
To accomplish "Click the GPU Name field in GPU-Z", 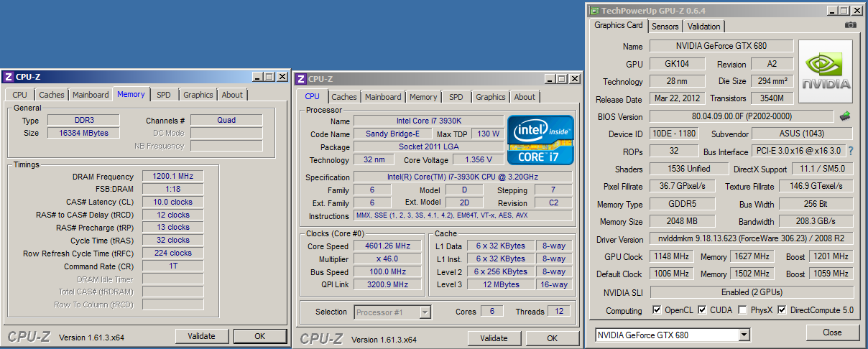I will pos(721,46).
